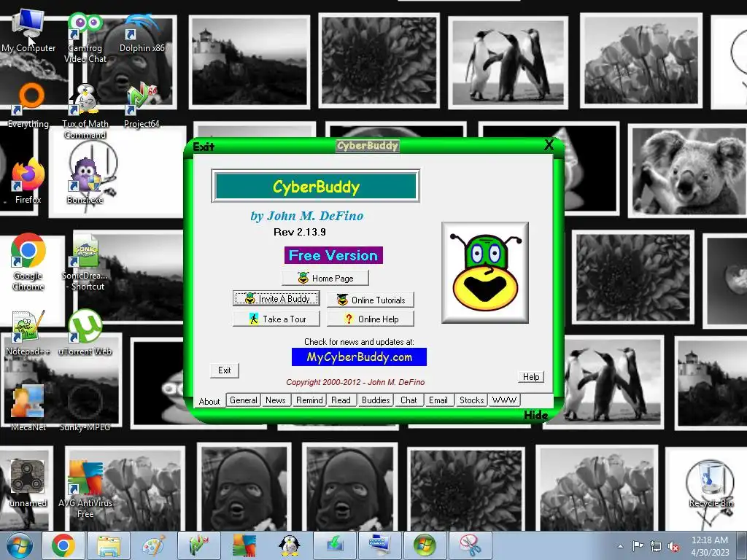Open AVG from the taskbar
747x560 pixels.
click(x=244, y=545)
